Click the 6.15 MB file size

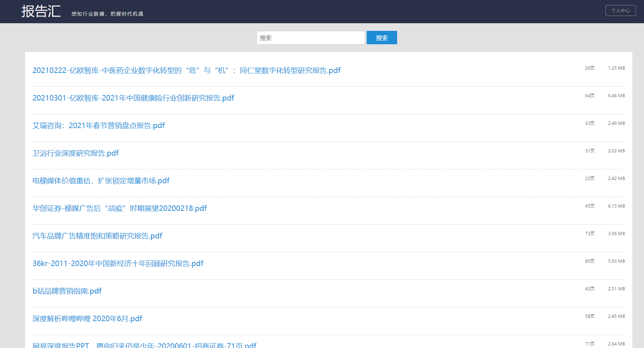coord(616,206)
